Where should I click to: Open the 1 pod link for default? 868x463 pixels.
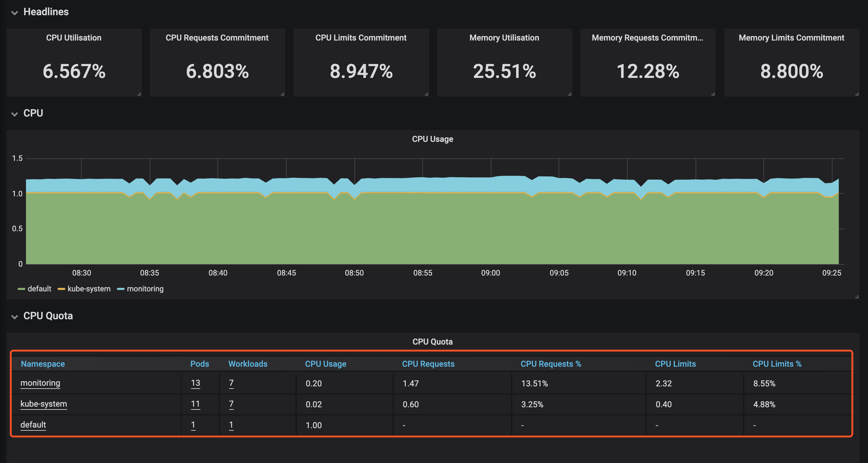pos(193,425)
